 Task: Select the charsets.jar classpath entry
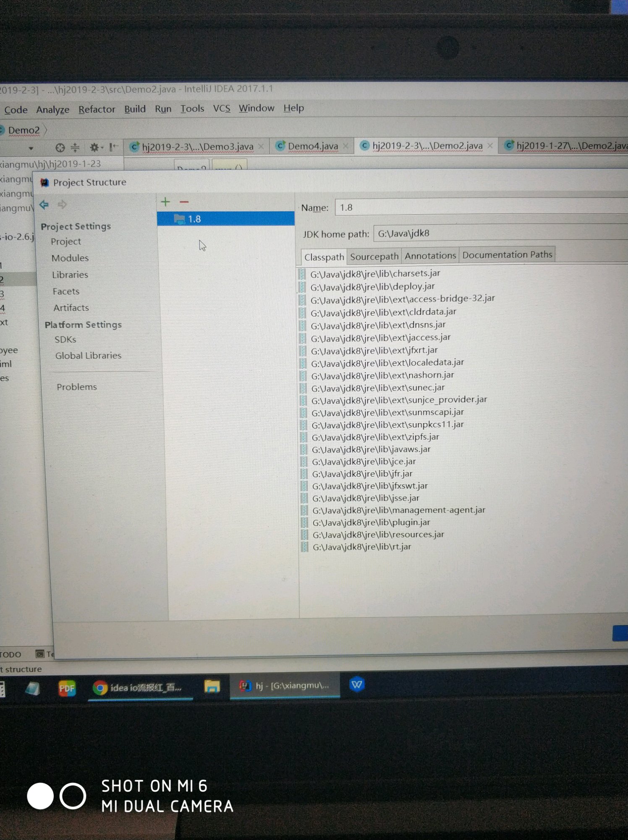[375, 273]
